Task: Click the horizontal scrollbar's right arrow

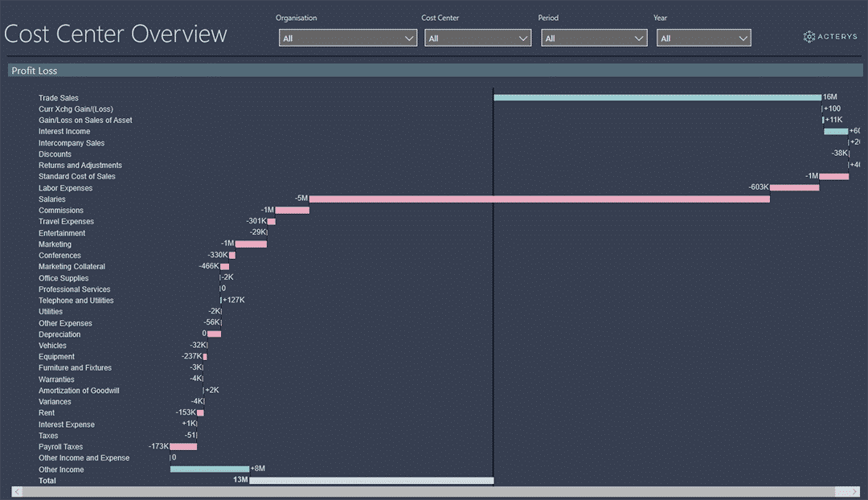Action: click(856, 491)
